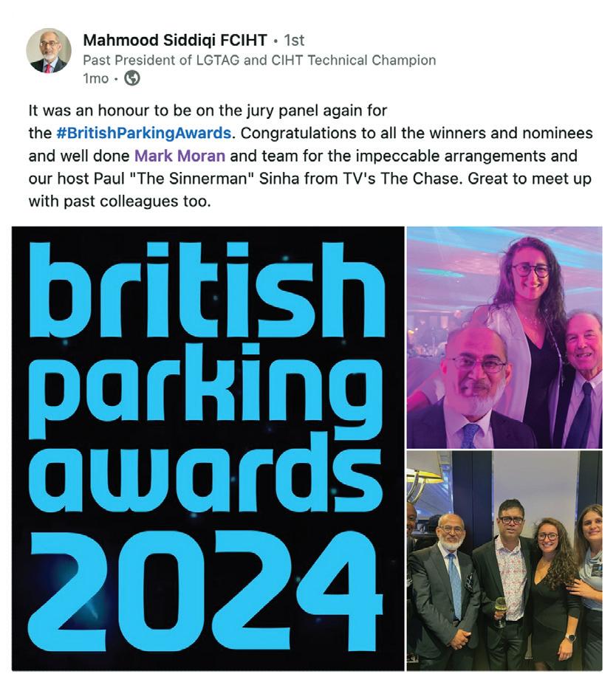Open Mark Moran's profile link

179,156
